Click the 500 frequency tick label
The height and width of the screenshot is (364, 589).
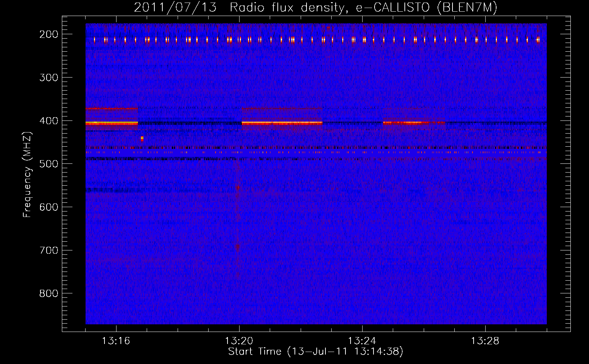click(49, 164)
